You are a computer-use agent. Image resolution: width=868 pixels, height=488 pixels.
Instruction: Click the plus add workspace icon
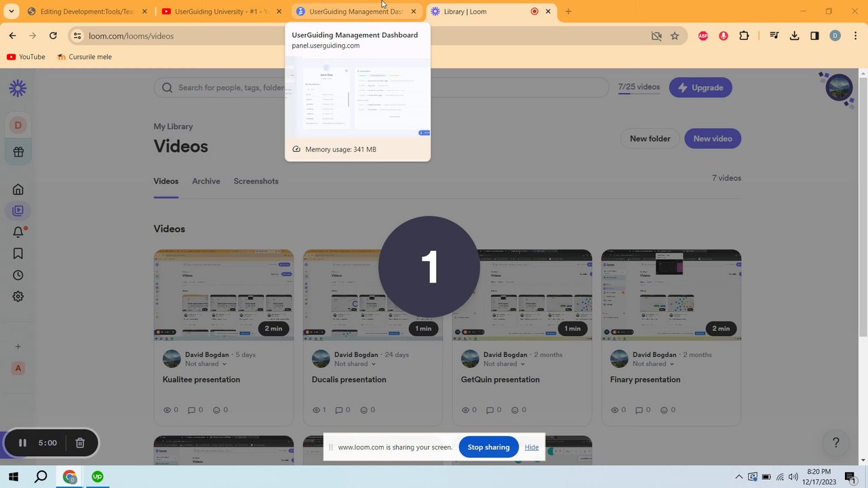click(x=18, y=346)
